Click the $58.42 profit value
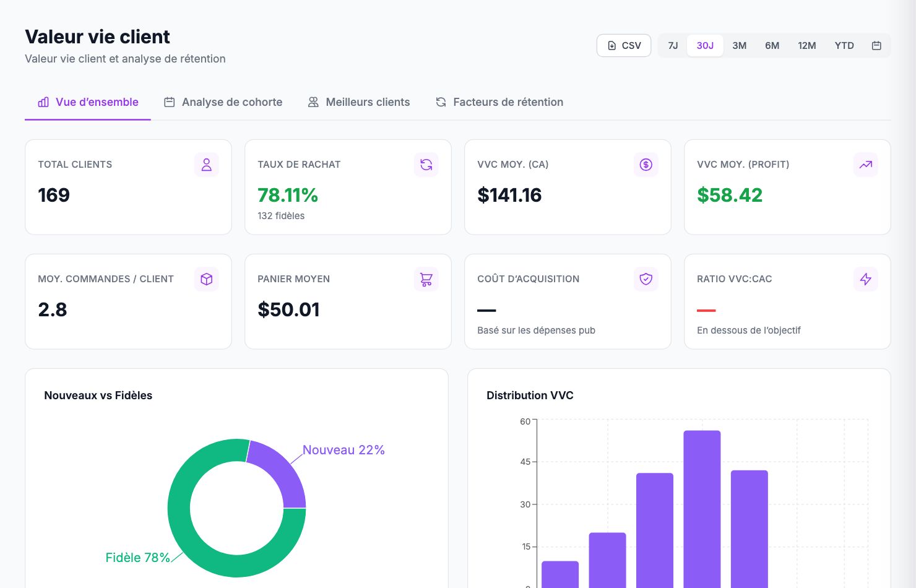916x588 pixels. point(730,195)
